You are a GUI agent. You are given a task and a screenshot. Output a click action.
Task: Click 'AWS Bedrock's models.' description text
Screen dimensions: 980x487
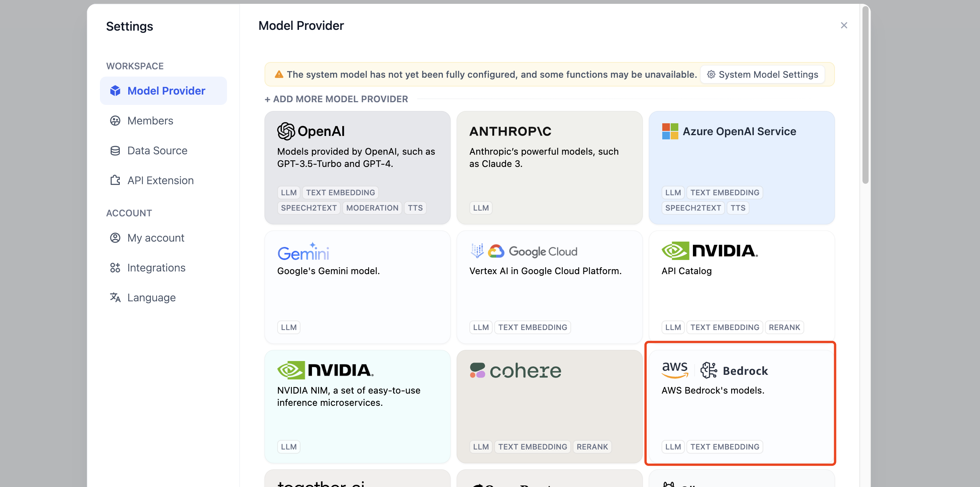[x=713, y=390]
